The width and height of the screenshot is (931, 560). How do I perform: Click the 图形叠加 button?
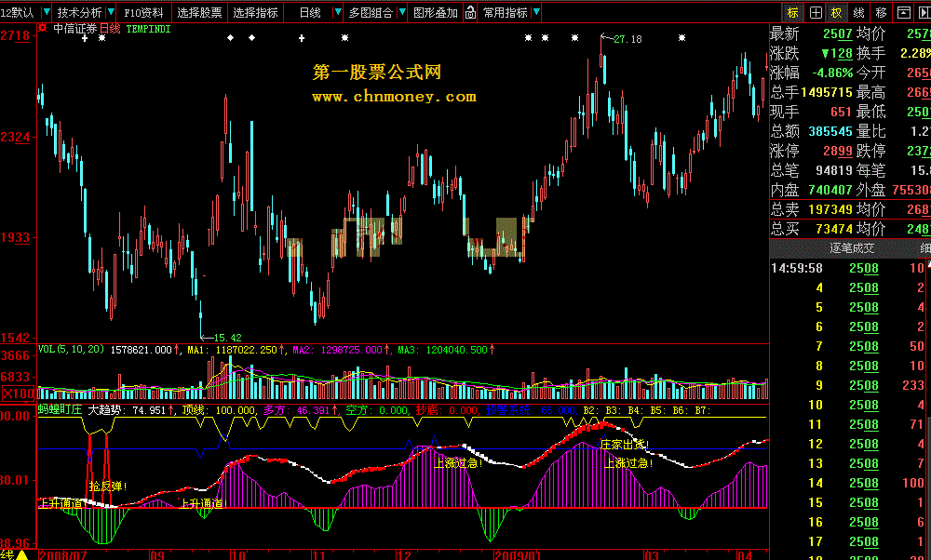(435, 12)
